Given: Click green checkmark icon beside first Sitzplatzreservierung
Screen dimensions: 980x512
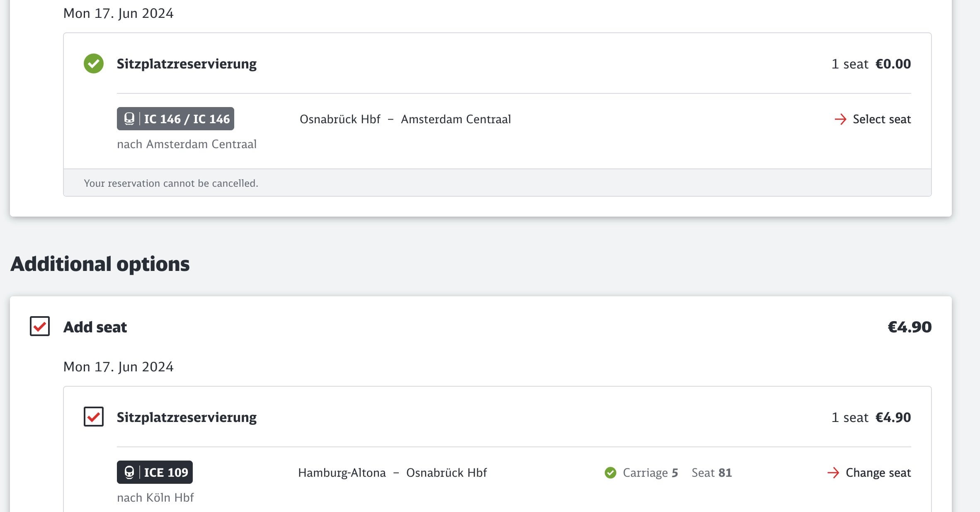Looking at the screenshot, I should click(94, 63).
